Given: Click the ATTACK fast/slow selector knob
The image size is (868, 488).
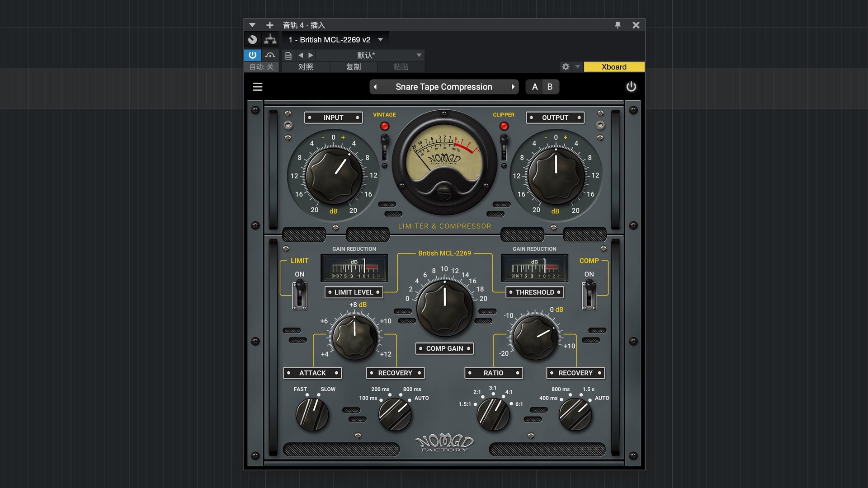Looking at the screenshot, I should click(312, 414).
